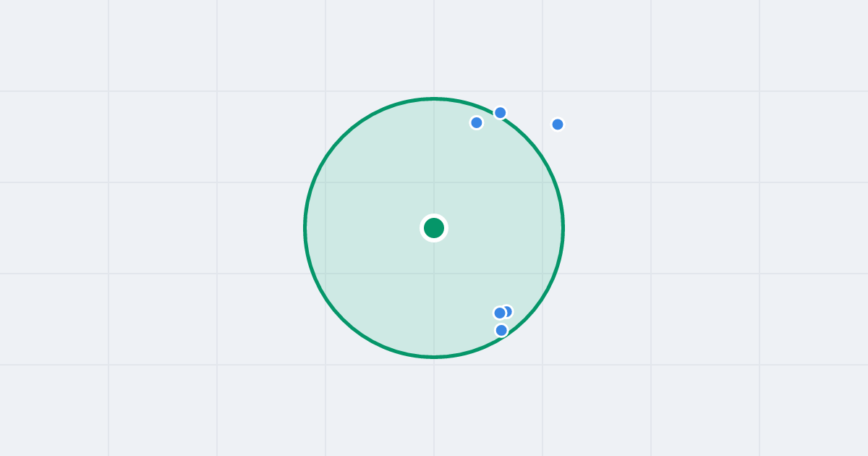This screenshot has width=868, height=456.
Task: Click the vertical grid line below the circle
Action: [434, 407]
